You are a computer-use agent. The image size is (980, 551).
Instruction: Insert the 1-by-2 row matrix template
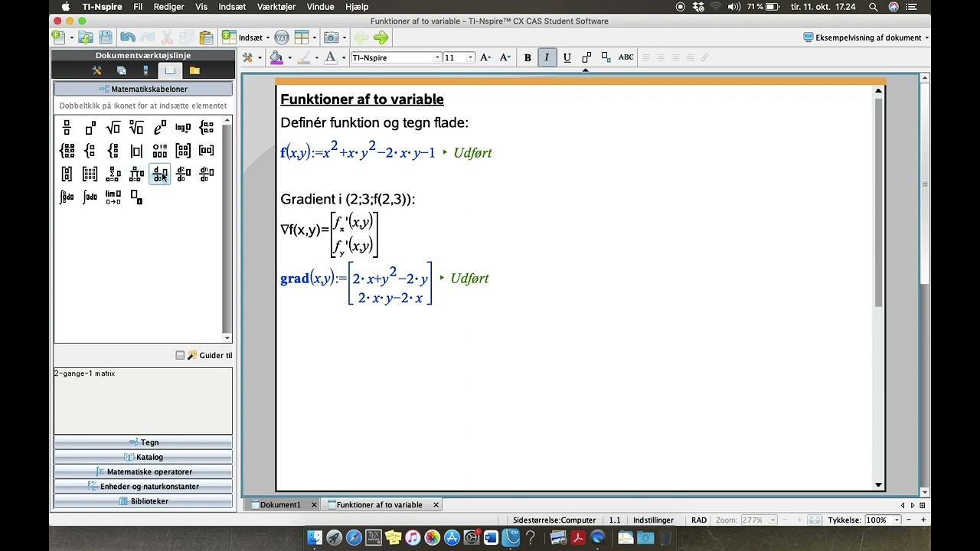207,151
